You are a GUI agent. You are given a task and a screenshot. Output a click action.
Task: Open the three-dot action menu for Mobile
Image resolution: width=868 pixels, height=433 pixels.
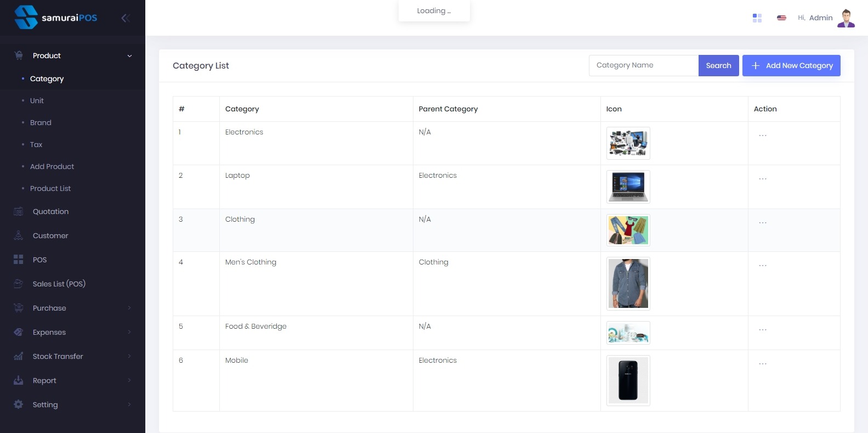pyautogui.click(x=763, y=364)
